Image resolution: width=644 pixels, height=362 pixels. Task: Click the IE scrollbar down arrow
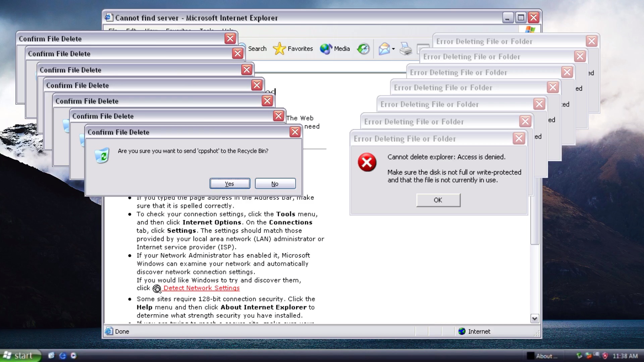pos(535,318)
